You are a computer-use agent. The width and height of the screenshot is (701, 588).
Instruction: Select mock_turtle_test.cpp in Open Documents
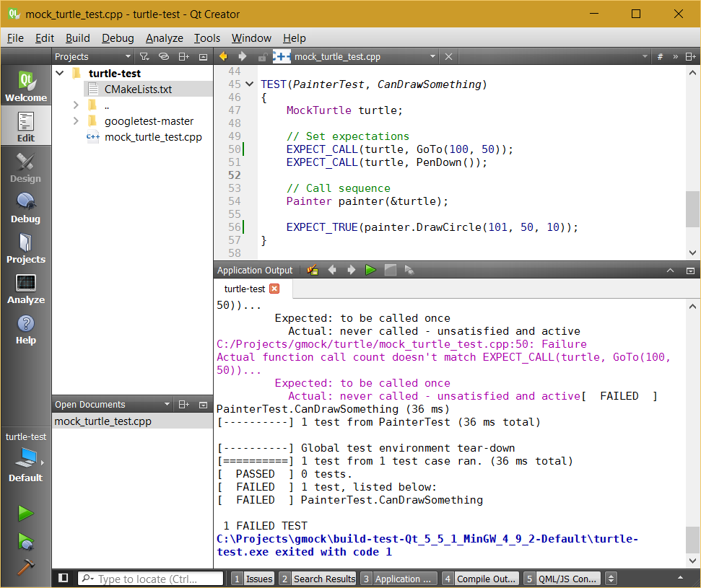click(132, 421)
